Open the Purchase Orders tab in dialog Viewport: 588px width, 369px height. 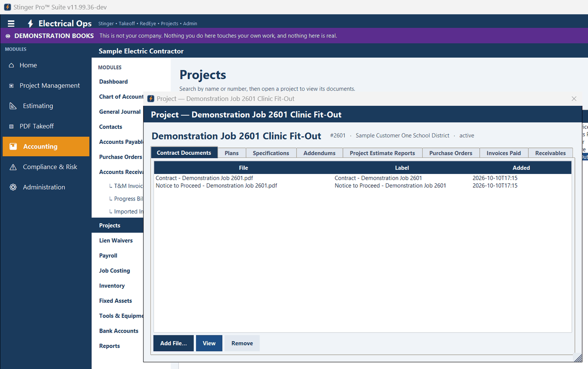(x=451, y=153)
